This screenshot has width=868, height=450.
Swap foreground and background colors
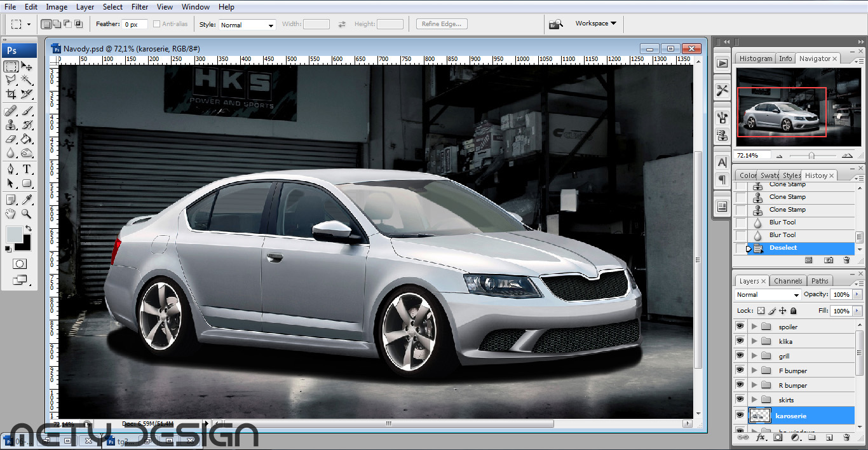click(x=28, y=229)
